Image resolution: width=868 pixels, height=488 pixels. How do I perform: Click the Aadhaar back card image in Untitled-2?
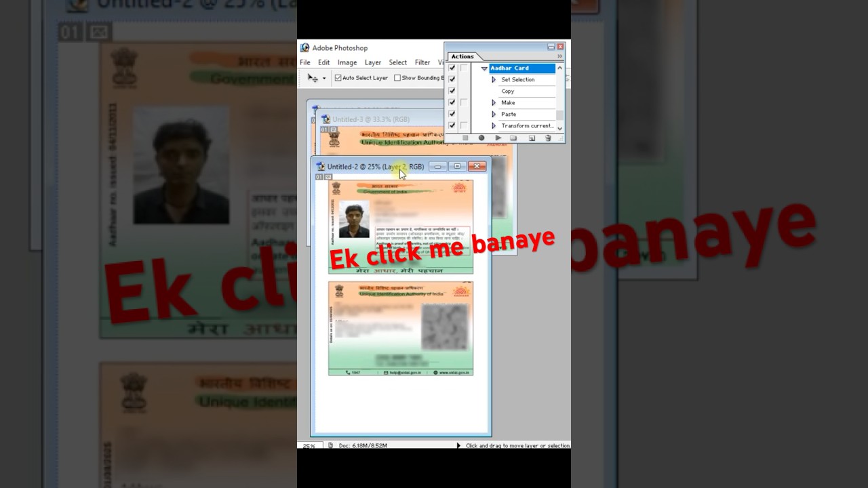[401, 329]
